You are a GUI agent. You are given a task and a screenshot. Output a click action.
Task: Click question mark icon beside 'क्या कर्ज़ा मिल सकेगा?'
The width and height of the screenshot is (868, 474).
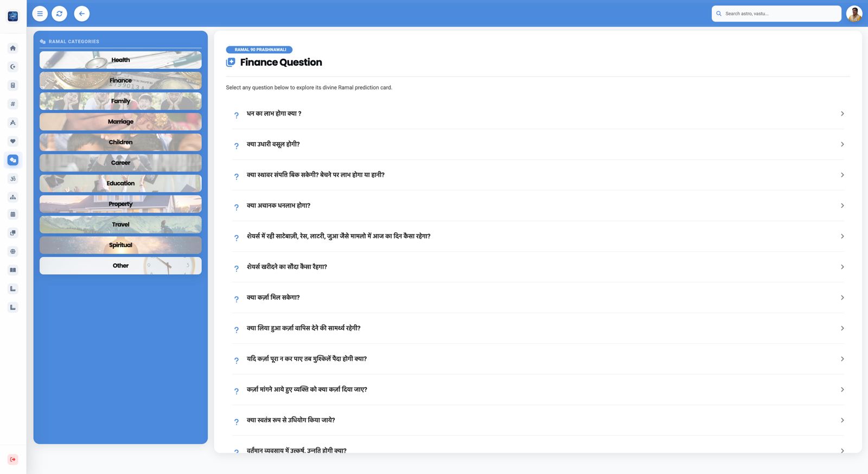[237, 299]
